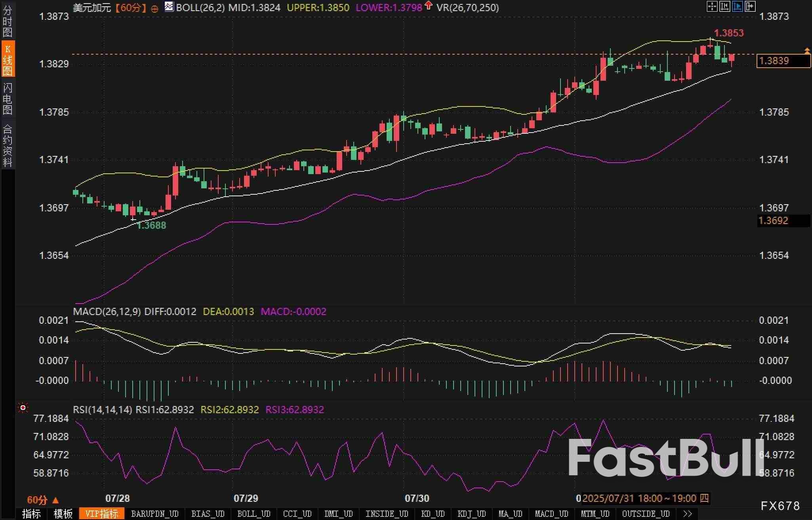Image resolution: width=812 pixels, height=520 pixels.
Task: Click the chart measure icon at top right
Action: pyautogui.click(x=724, y=6)
